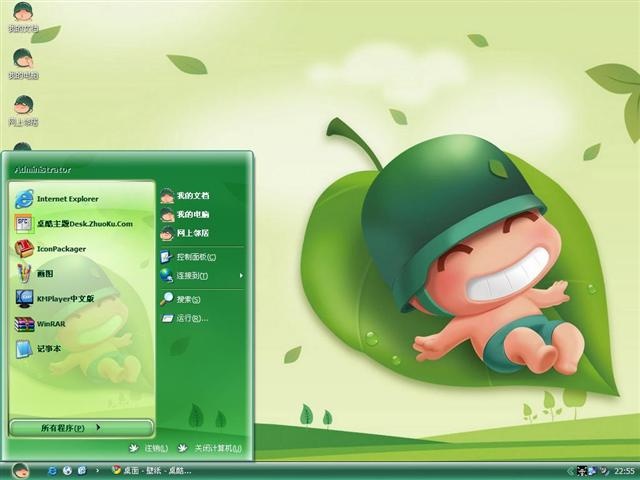The image size is (640, 480).
Task: Open the Paint (画图) program
Action: pos(82,273)
